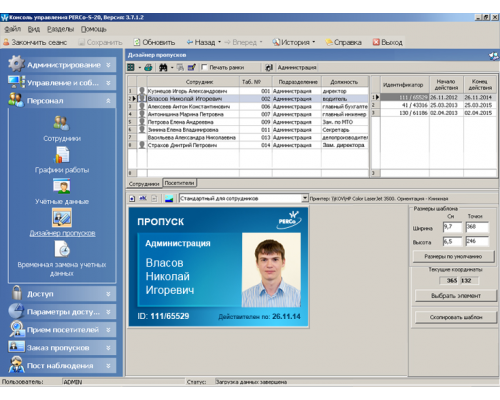The width and height of the screenshot is (500, 400).
Task: Switch to the Посетители tab
Action: (179, 183)
